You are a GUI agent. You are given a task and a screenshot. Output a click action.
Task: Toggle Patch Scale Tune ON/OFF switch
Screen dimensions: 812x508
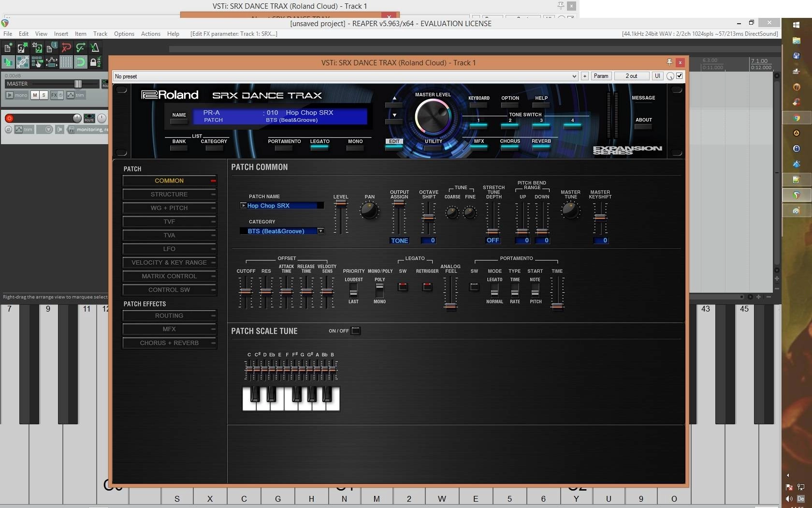[356, 331]
